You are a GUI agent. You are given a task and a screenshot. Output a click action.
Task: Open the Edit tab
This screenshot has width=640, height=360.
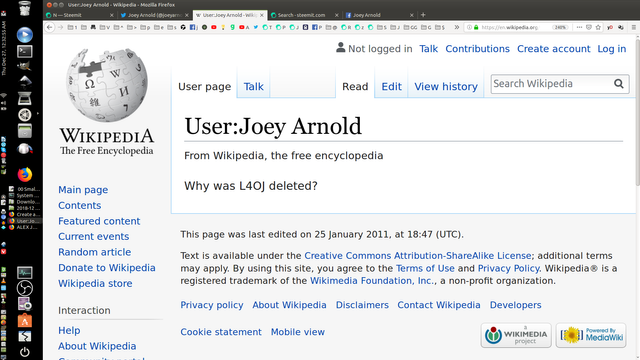click(x=391, y=87)
